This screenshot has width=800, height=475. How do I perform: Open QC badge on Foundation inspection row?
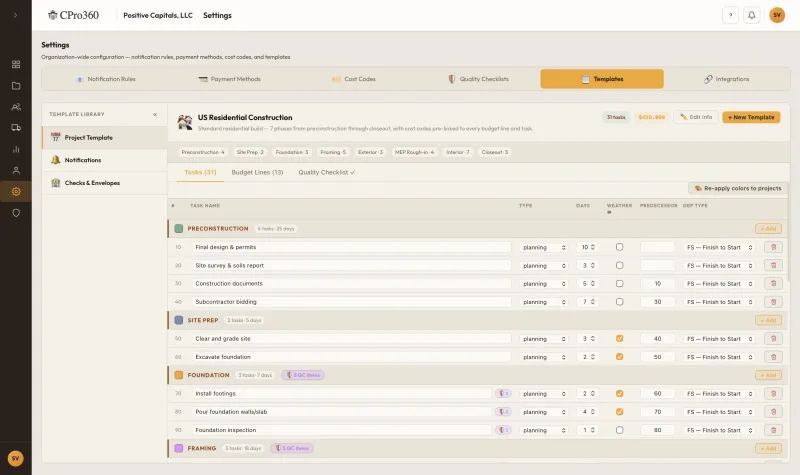point(503,430)
